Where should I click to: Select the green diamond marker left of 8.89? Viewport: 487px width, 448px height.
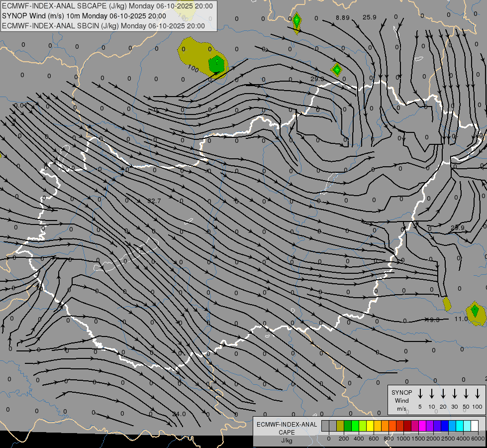tap(297, 20)
